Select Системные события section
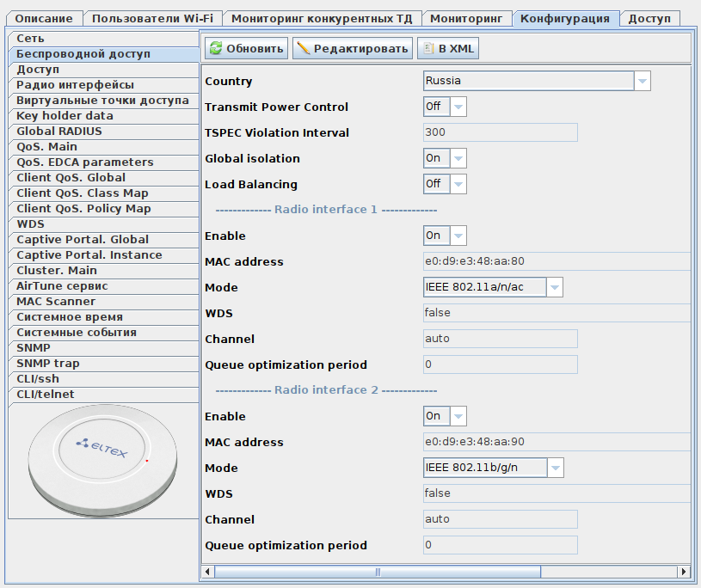The height and width of the screenshot is (588, 701). click(x=104, y=333)
